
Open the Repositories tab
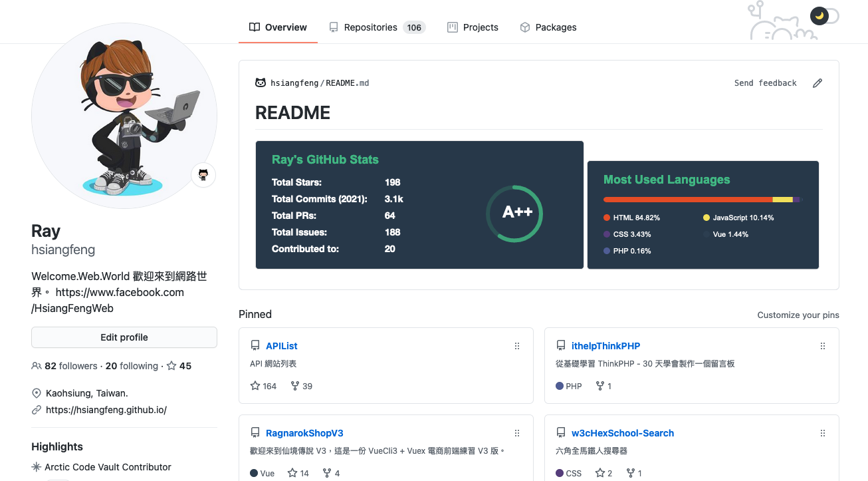(x=377, y=27)
